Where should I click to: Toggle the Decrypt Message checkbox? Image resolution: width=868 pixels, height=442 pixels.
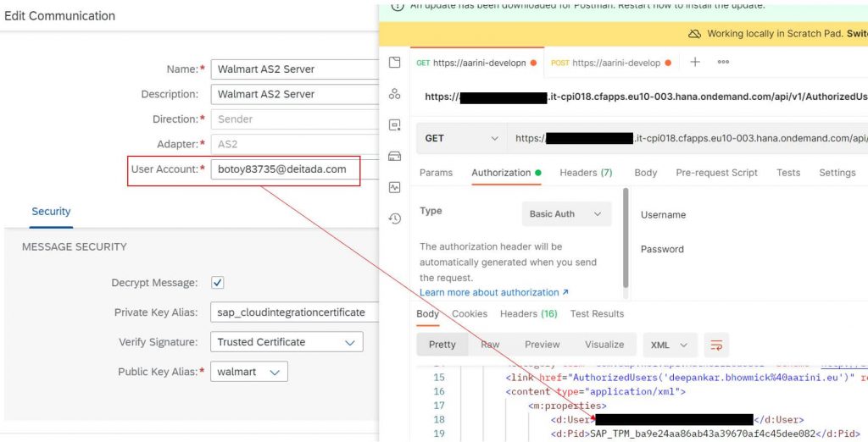(218, 283)
